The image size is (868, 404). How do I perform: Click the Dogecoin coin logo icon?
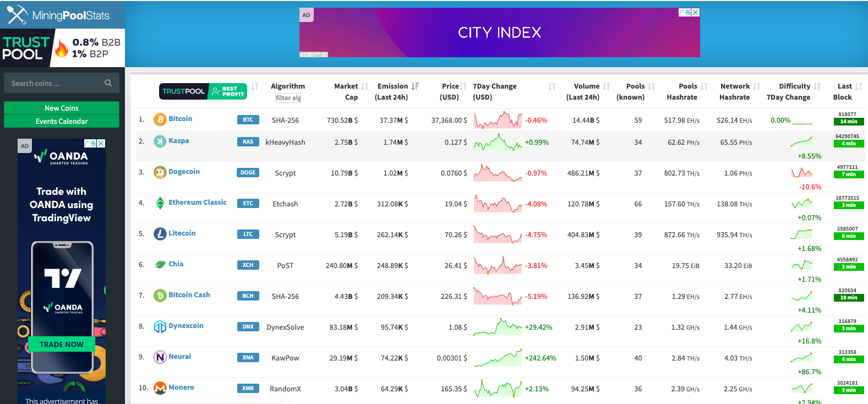(x=160, y=172)
